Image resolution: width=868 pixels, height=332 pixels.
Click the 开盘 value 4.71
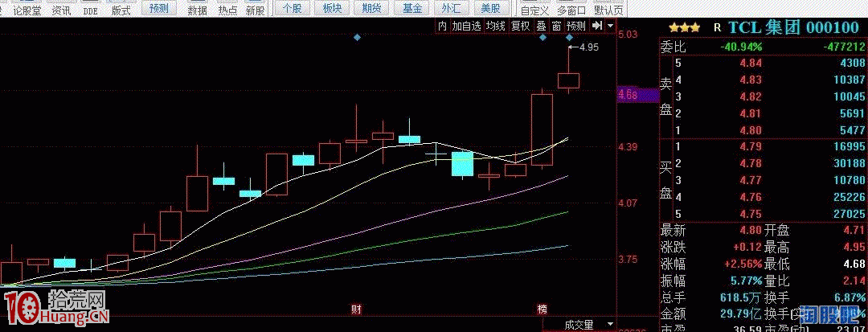tap(853, 230)
